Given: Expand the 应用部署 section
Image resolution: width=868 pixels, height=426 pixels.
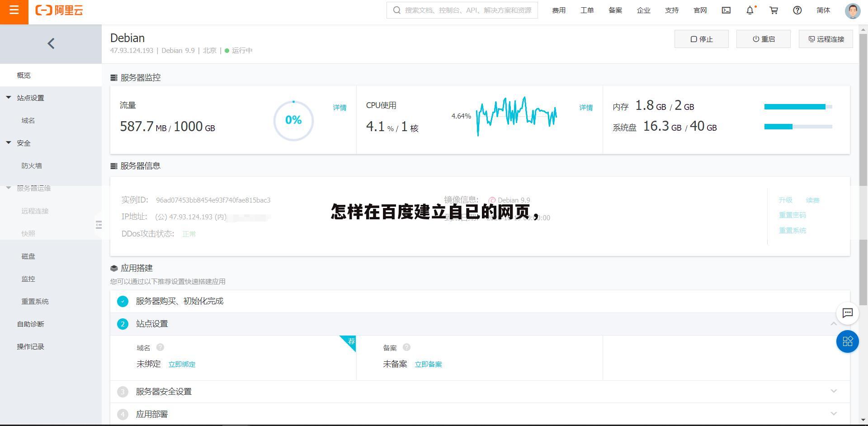Looking at the screenshot, I should (x=835, y=413).
